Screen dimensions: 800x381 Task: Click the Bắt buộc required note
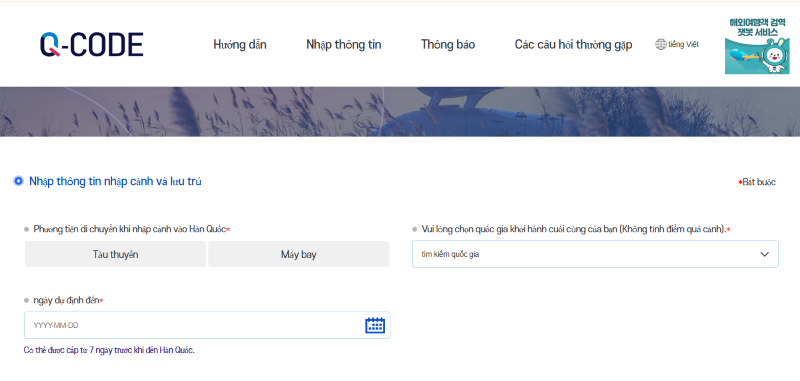coord(757,182)
